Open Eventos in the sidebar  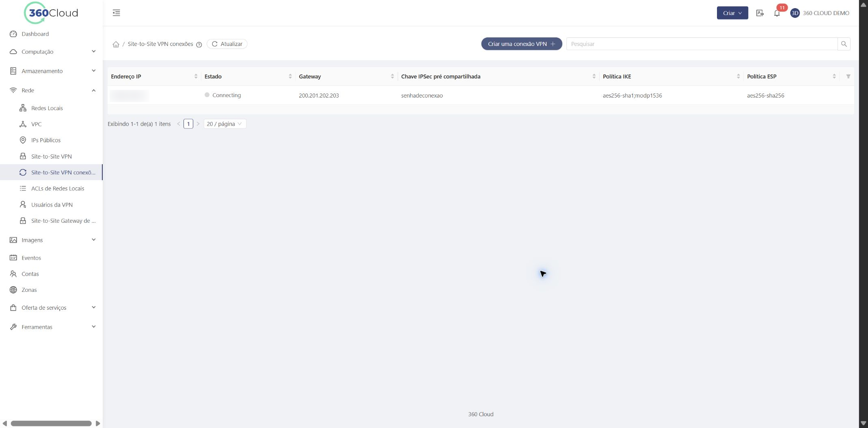coord(51,258)
